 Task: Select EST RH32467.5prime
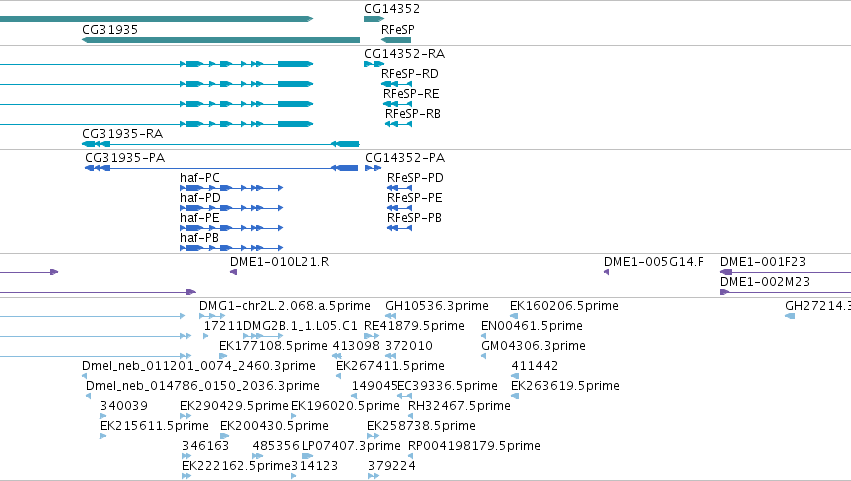tap(410, 416)
